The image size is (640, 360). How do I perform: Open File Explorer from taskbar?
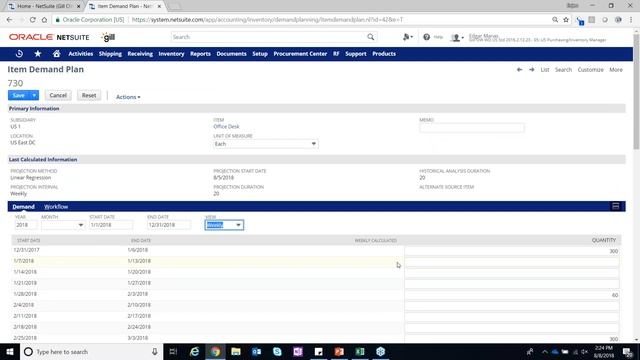(236, 351)
